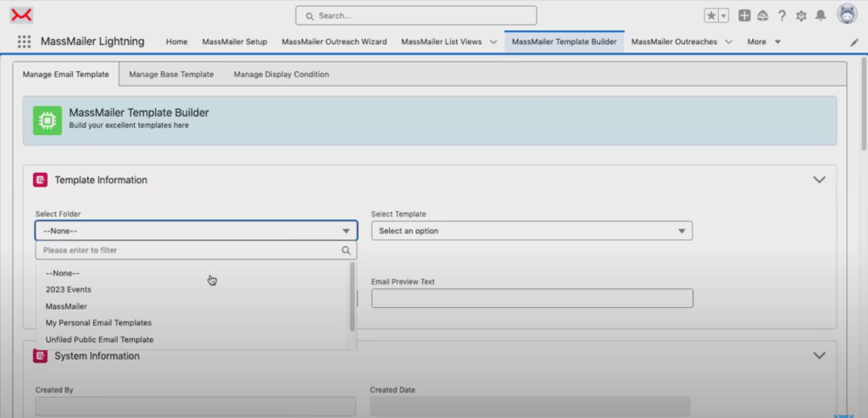Open the Select Template dropdown

point(532,231)
